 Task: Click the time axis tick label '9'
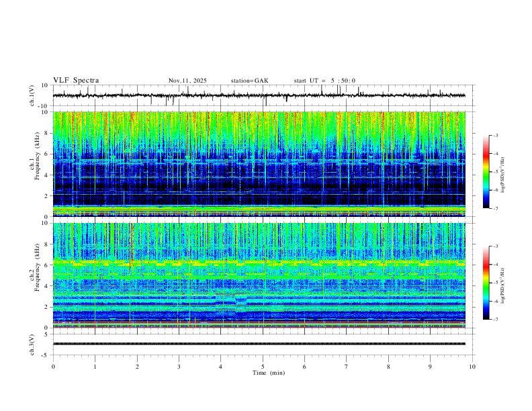(x=430, y=367)
